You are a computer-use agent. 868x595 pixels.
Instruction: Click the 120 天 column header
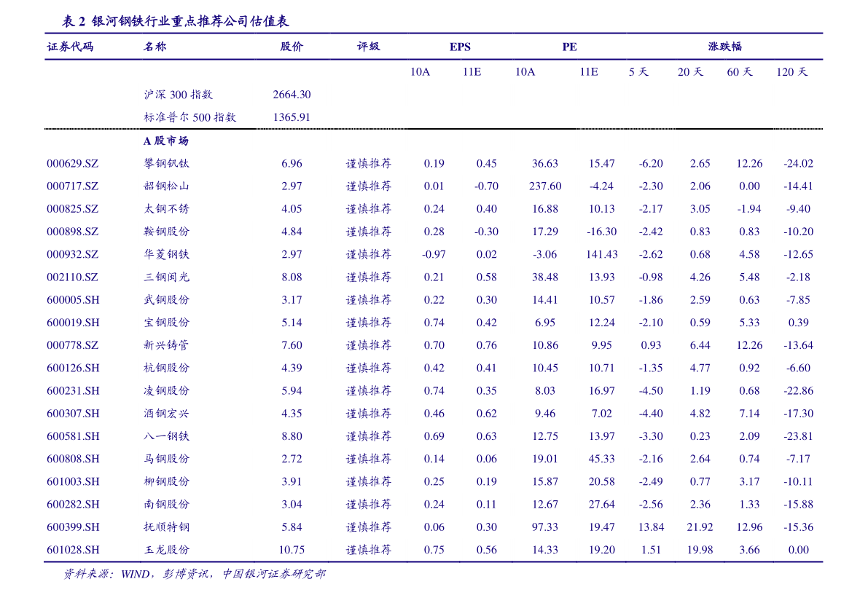click(x=791, y=72)
